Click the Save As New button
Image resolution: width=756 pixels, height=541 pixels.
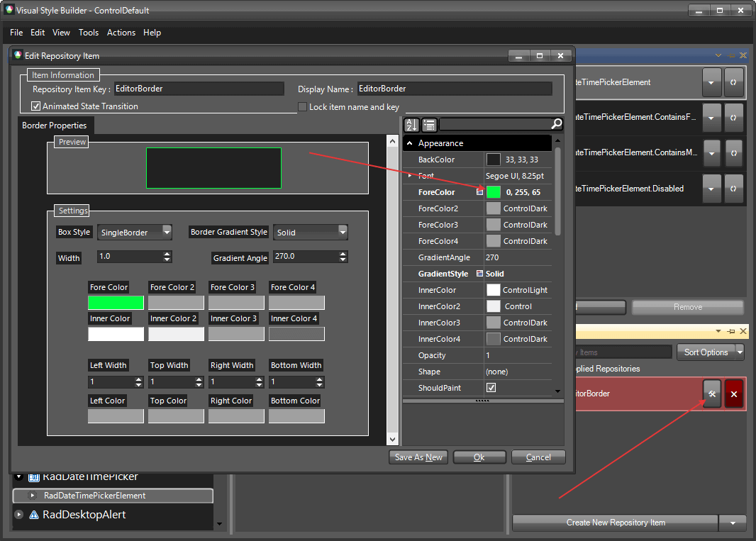point(418,457)
